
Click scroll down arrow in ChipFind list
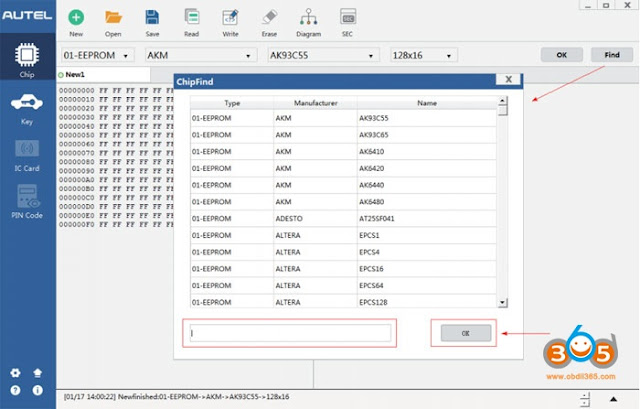click(502, 302)
